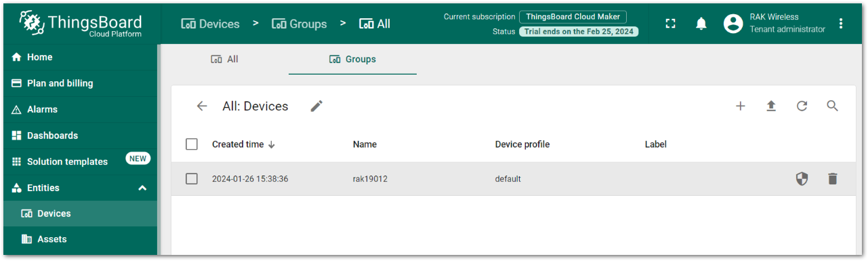Click the Plan and billing card icon

pos(17,83)
